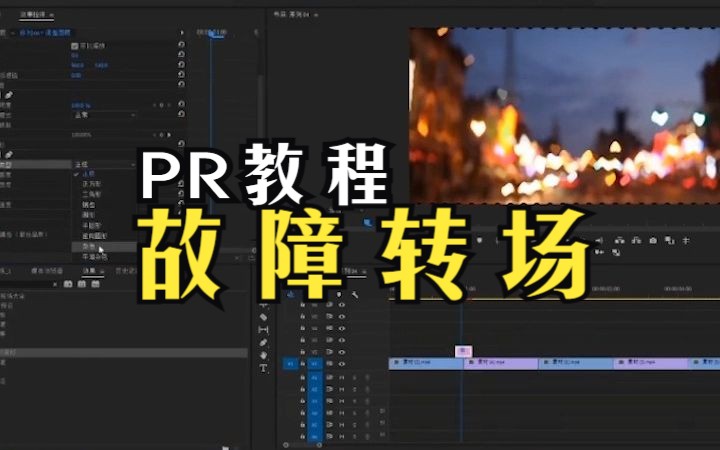Image resolution: width=720 pixels, height=450 pixels.
Task: Click the Effect Controls mini-timeline playhead
Action: tap(211, 33)
